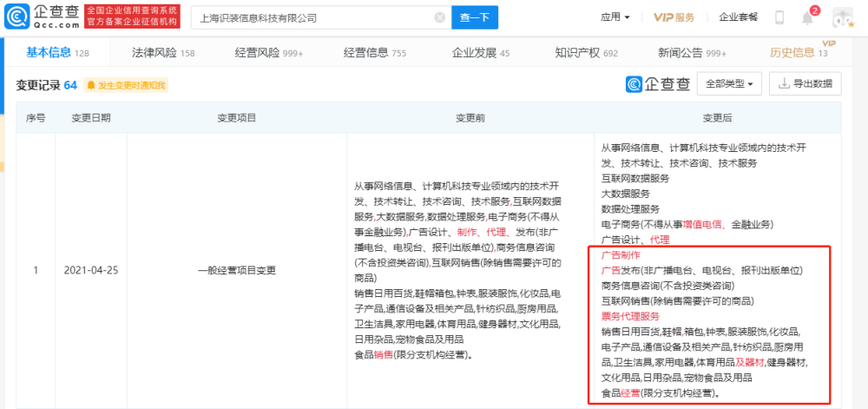Switch to the 知识产权 tab
Viewport: 868px width, 409px height.
tap(586, 53)
